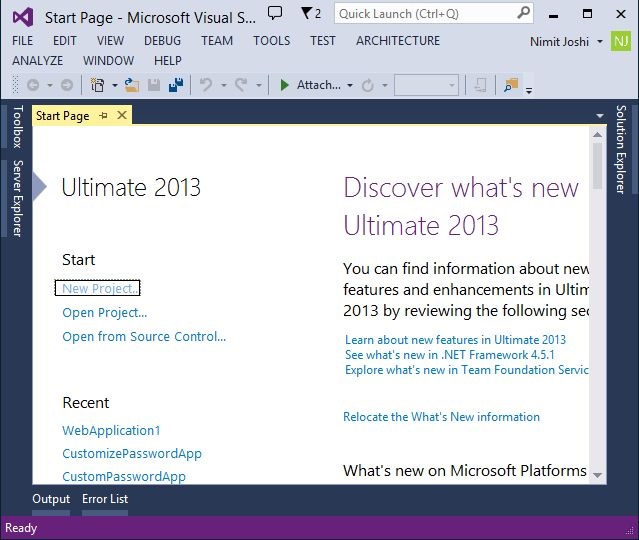Screen dimensions: 639x540
Task: Click the device toolbar icon next to the empty combo box
Action: point(481,85)
